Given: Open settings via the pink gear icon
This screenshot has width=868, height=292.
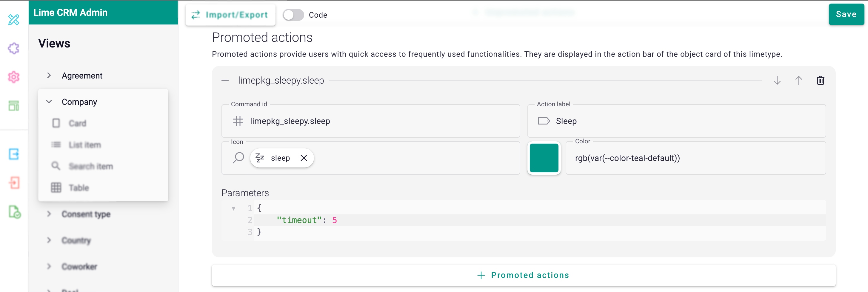Looking at the screenshot, I should pos(13,77).
